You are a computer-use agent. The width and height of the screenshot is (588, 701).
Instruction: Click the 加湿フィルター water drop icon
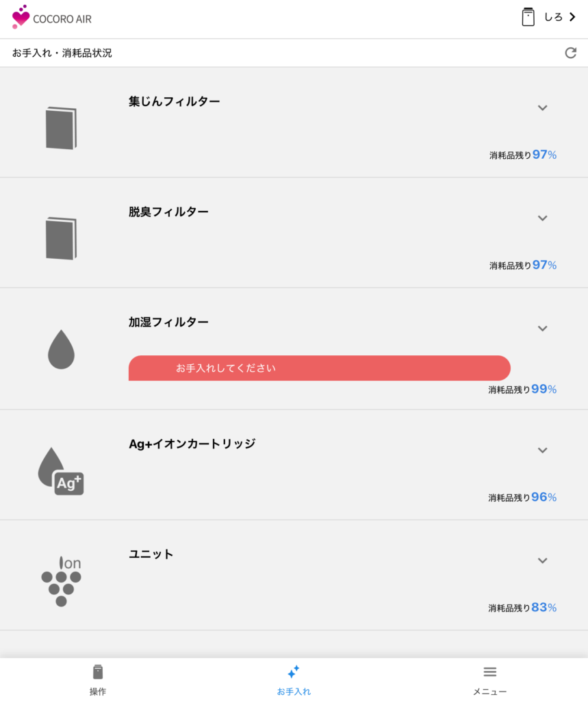(61, 349)
